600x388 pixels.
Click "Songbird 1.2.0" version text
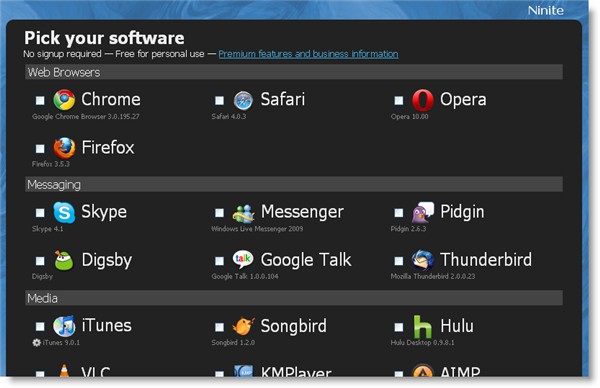point(233,342)
